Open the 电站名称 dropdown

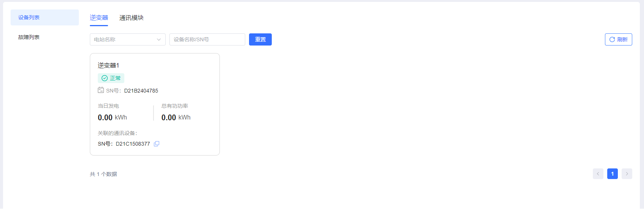123,39
